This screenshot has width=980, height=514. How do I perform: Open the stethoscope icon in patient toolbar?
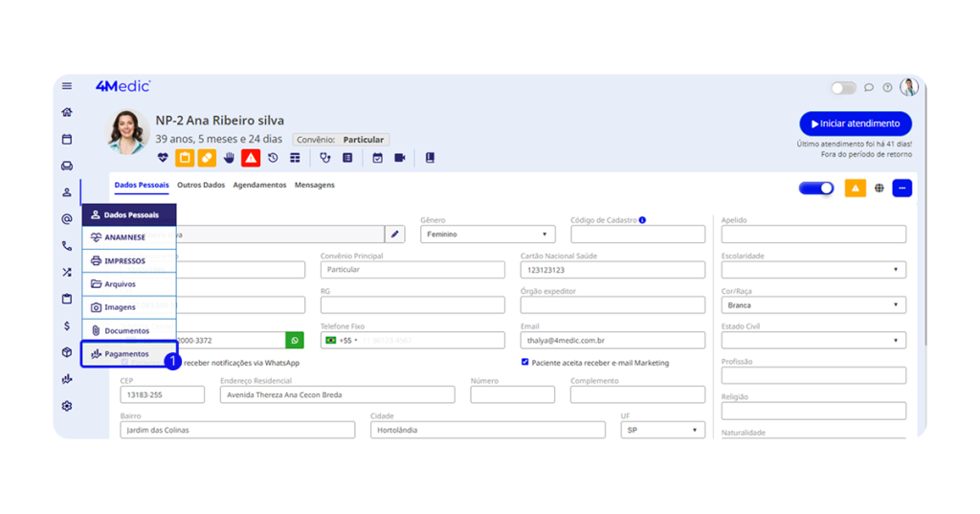click(x=325, y=158)
